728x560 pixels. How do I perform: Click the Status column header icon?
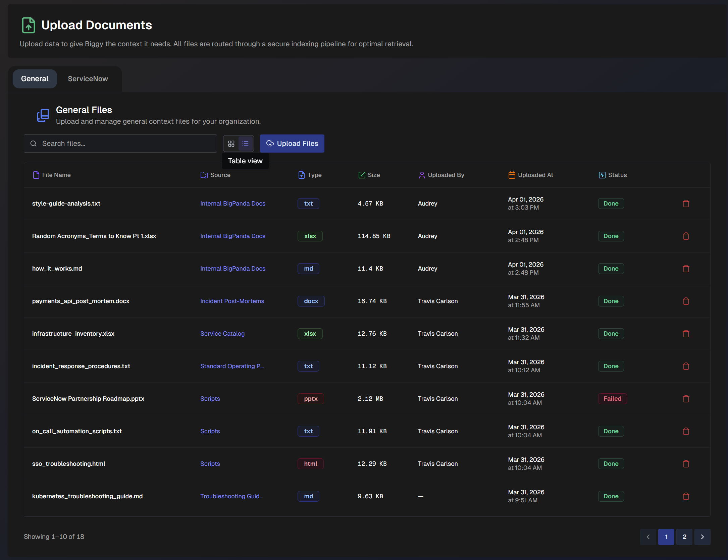[601, 175]
